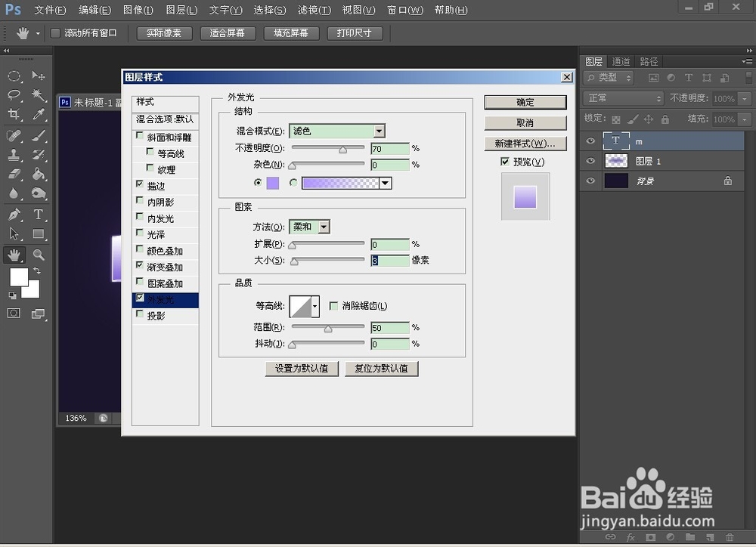This screenshot has width=756, height=547.
Task: Uncheck Gradient Overlay (渐变叠加)
Action: tap(140, 265)
